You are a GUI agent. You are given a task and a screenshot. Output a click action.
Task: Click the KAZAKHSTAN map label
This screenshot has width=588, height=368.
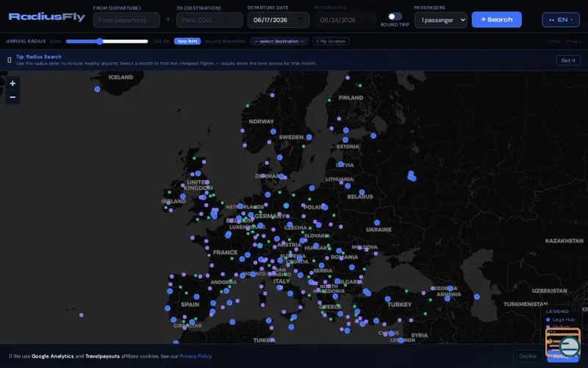564,241
